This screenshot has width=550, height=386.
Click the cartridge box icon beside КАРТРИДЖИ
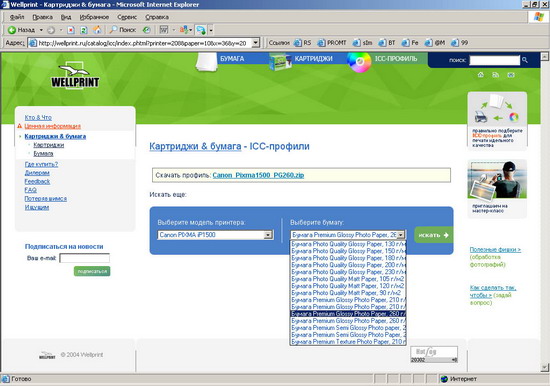click(280, 62)
